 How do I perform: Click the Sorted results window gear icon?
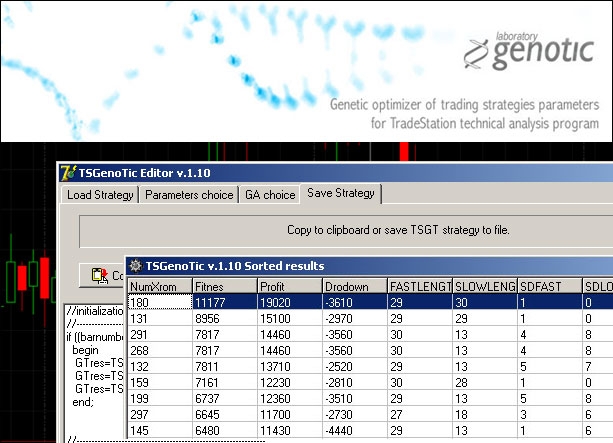[136, 266]
